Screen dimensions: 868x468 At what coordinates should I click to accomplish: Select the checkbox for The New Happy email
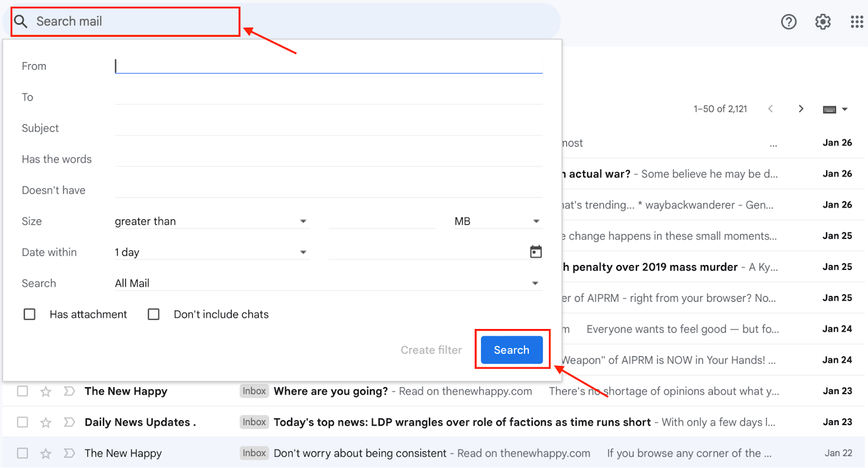pyautogui.click(x=22, y=391)
